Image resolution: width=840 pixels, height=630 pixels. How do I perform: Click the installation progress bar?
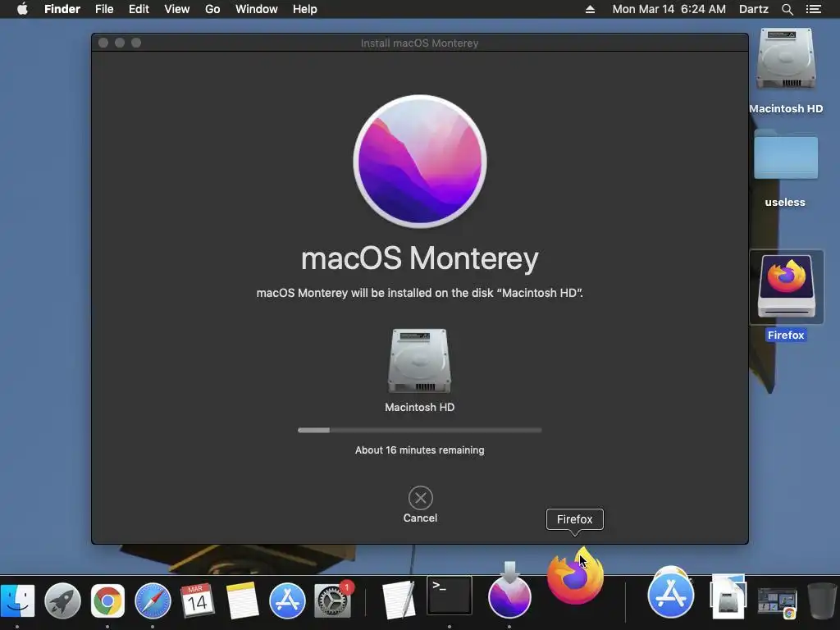pyautogui.click(x=420, y=430)
